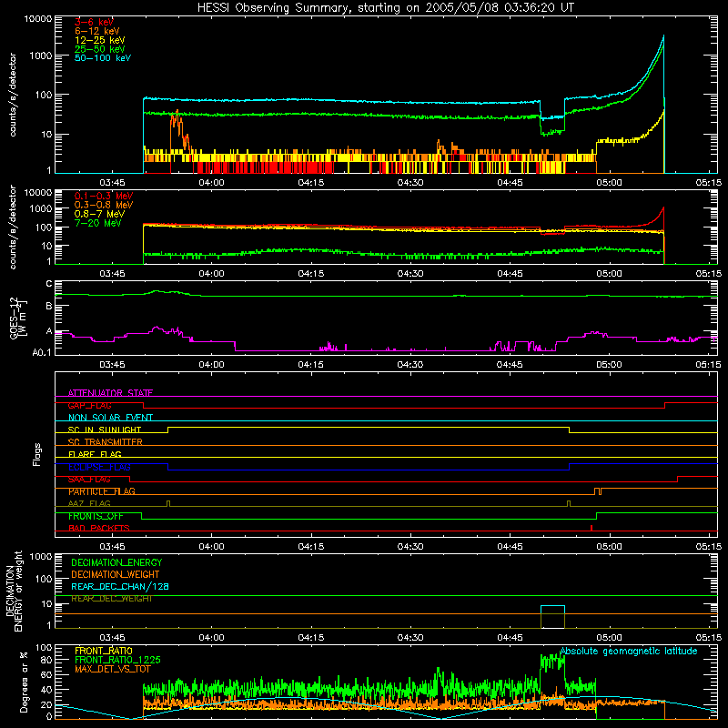Click the GOES-12 axis label

tap(18, 318)
